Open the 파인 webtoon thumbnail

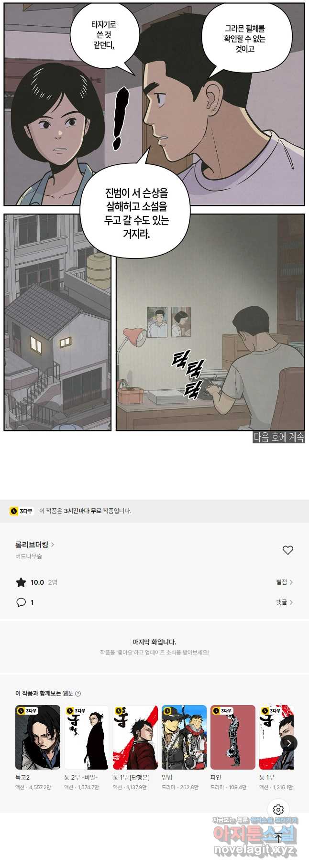click(233, 737)
